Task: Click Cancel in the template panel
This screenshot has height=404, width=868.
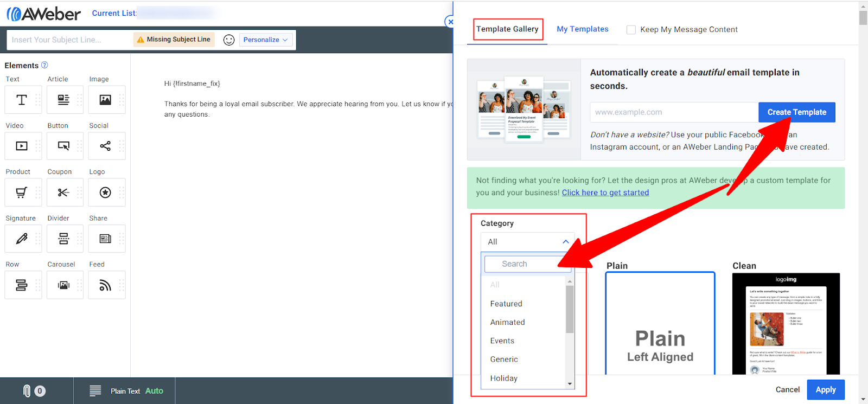Action: [788, 389]
